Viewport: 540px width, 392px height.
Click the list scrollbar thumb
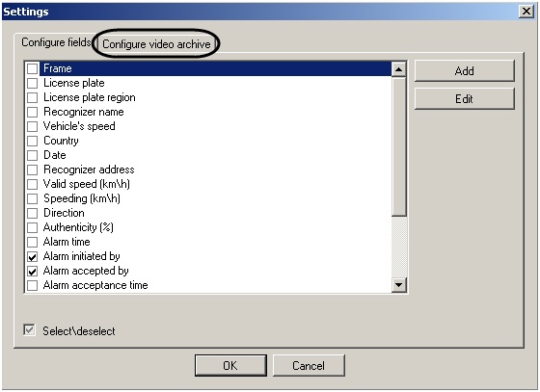pos(399,146)
